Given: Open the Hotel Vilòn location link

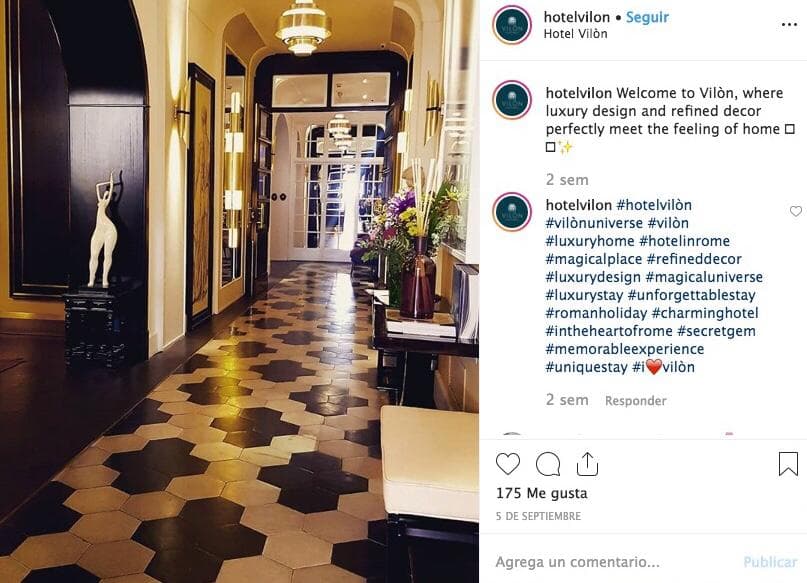Looking at the screenshot, I should (x=575, y=34).
